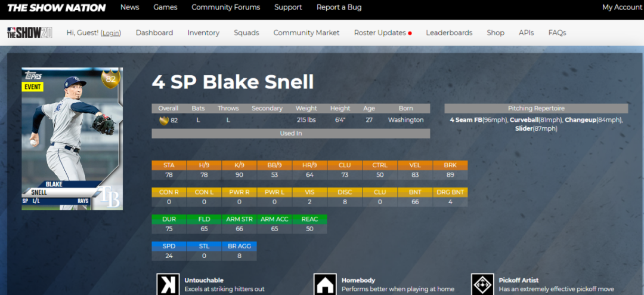Open the Report a Bug page

pyautogui.click(x=339, y=7)
